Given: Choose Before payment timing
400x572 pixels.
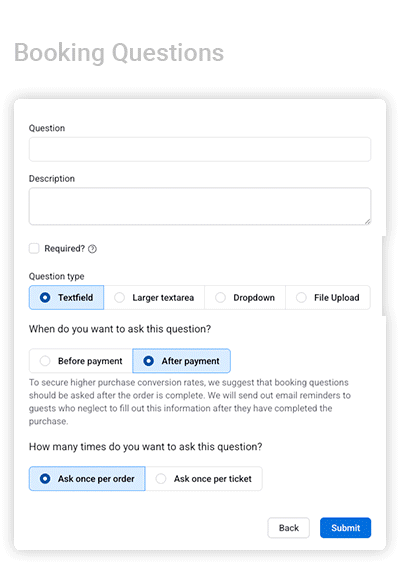Looking at the screenshot, I should [x=81, y=361].
